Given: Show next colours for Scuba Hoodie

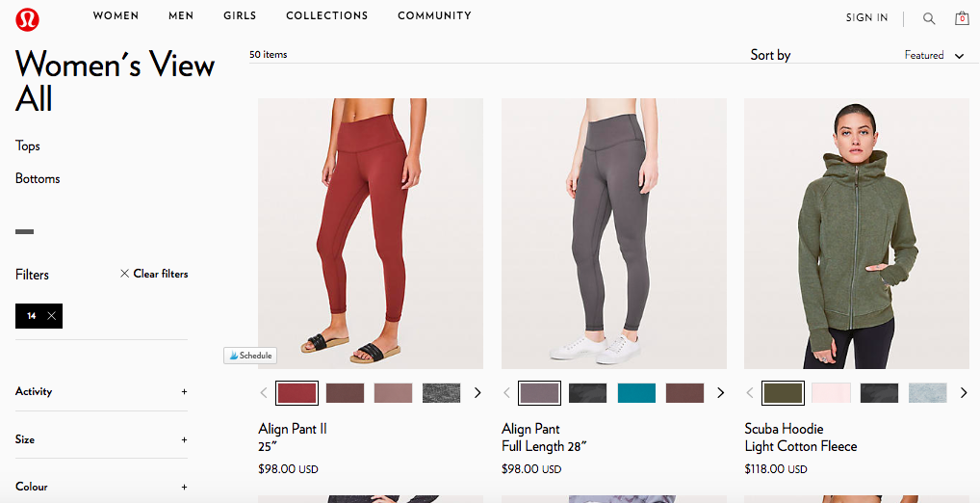Looking at the screenshot, I should tap(964, 393).
